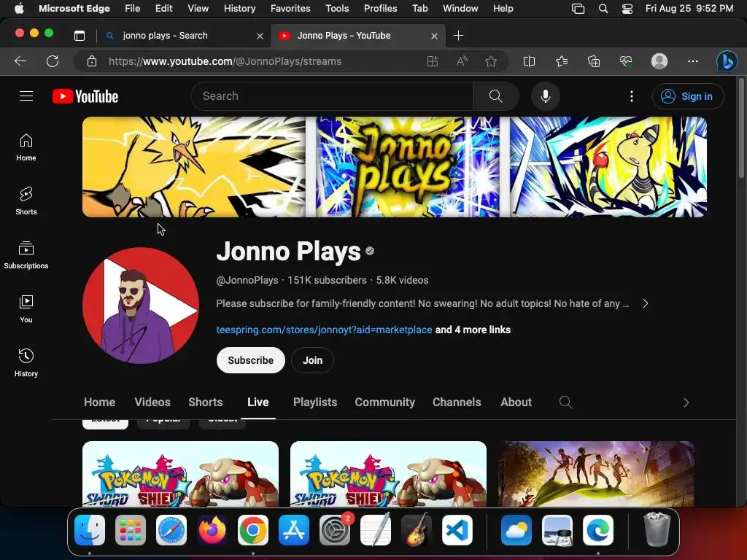Image resolution: width=747 pixels, height=560 pixels.
Task: Open the Apps available grid icon in address bar
Action: click(432, 61)
